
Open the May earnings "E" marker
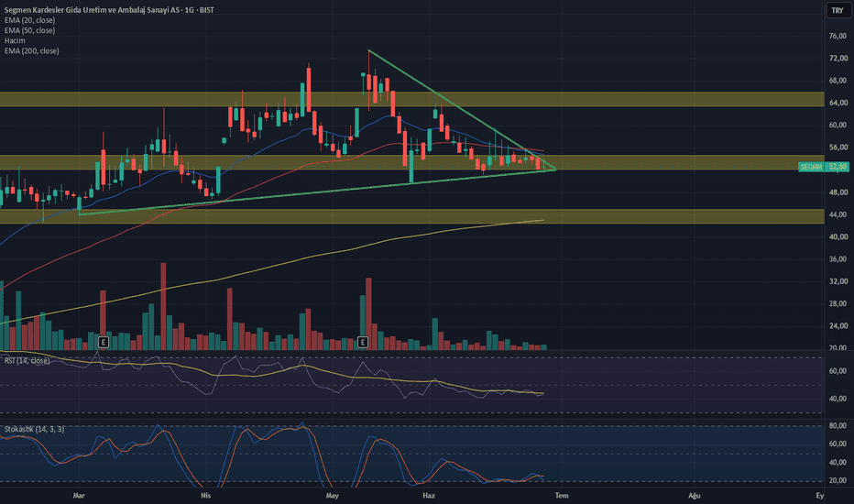pyautogui.click(x=363, y=342)
